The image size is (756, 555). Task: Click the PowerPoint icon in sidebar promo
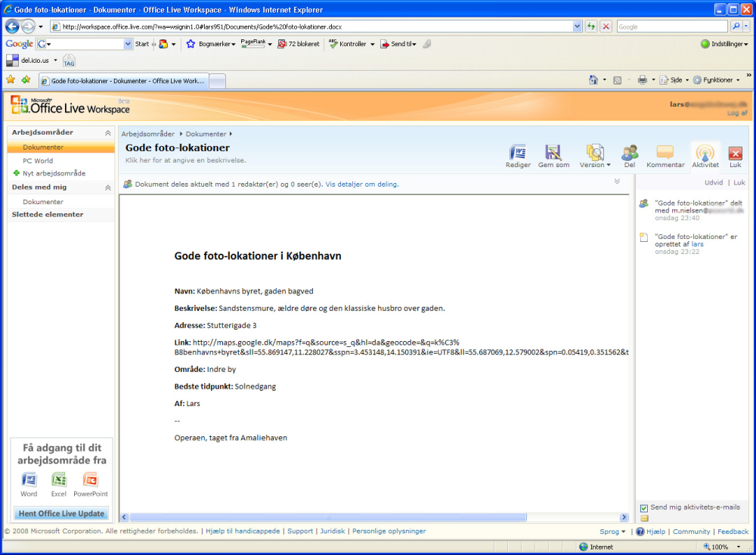tap(91, 480)
